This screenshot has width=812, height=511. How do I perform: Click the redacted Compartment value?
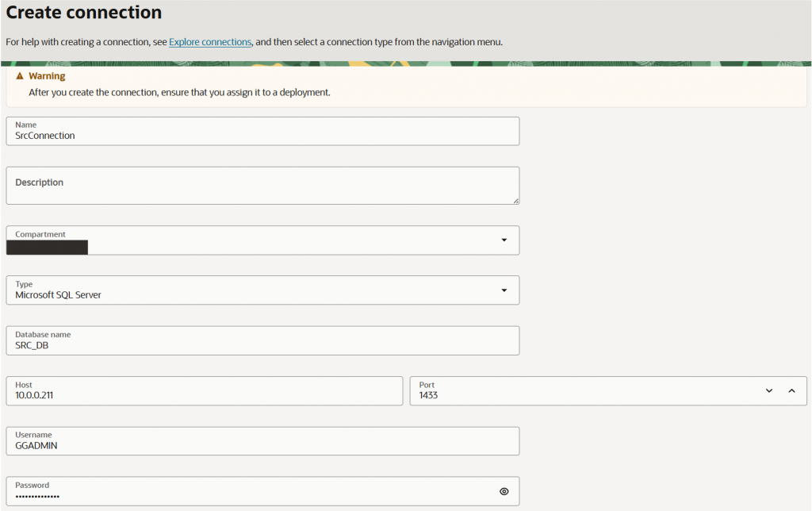(47, 247)
